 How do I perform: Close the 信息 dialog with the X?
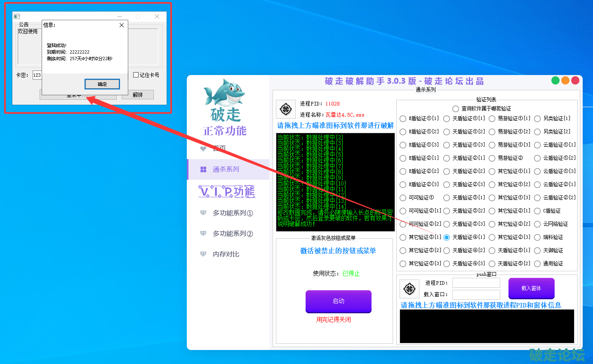pyautogui.click(x=122, y=25)
